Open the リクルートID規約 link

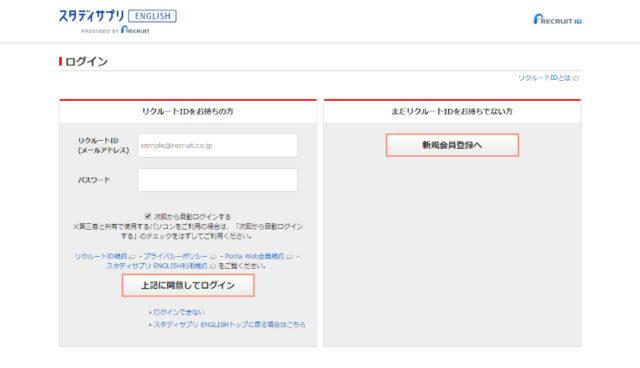(101, 256)
